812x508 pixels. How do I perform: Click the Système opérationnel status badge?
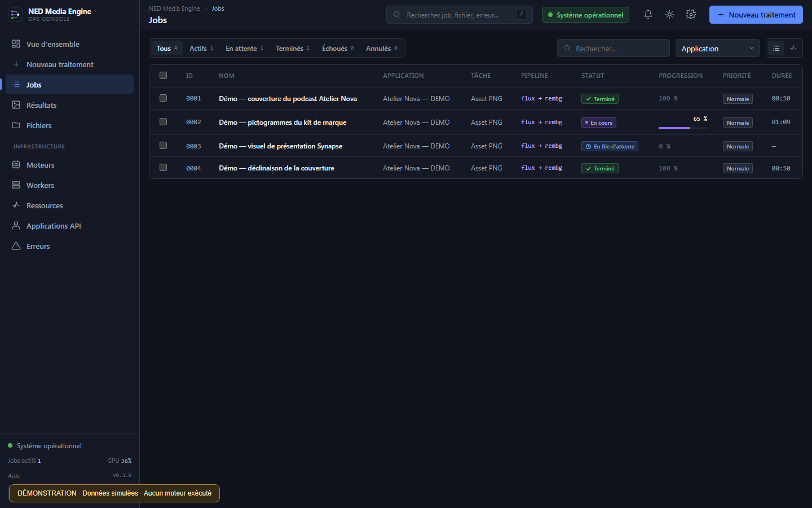click(x=585, y=15)
